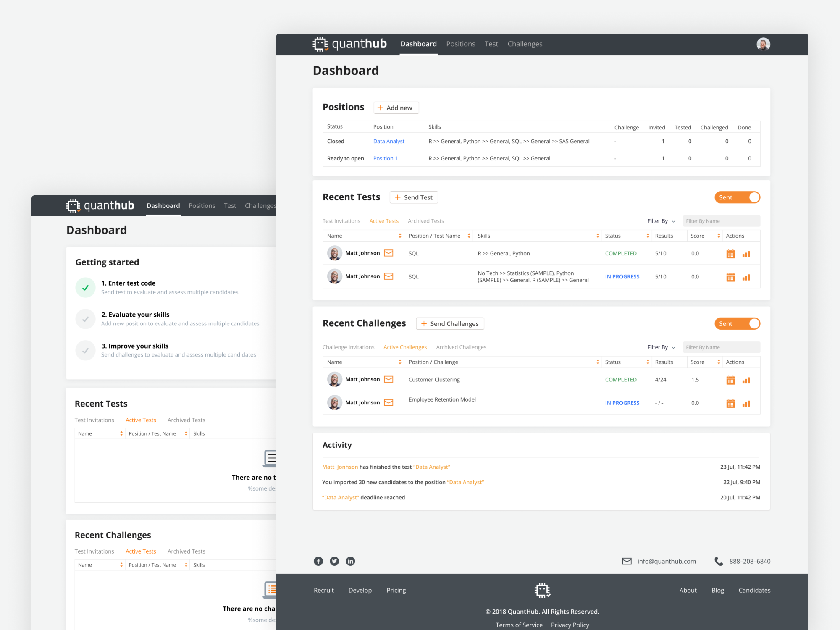Screen dimensions: 840x630
Task: Open calendar icon for IN PROGRESS SQL test row
Action: pos(730,277)
